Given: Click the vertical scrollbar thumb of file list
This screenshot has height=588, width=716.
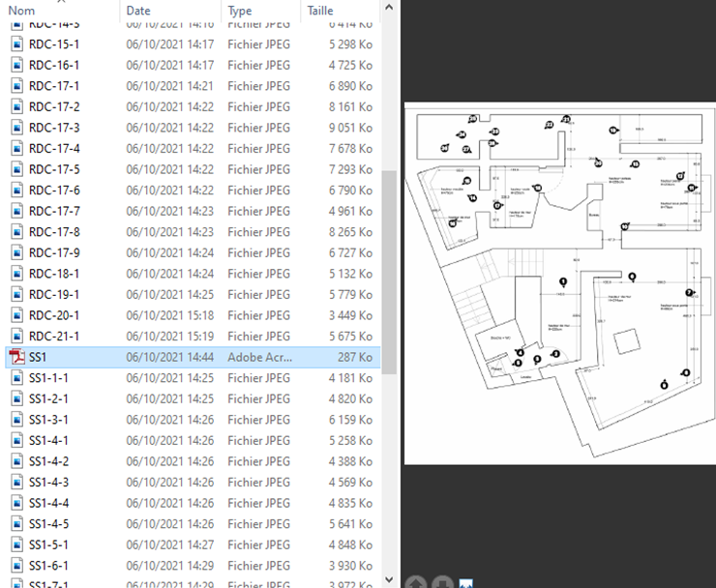Looking at the screenshot, I should coord(389,273).
